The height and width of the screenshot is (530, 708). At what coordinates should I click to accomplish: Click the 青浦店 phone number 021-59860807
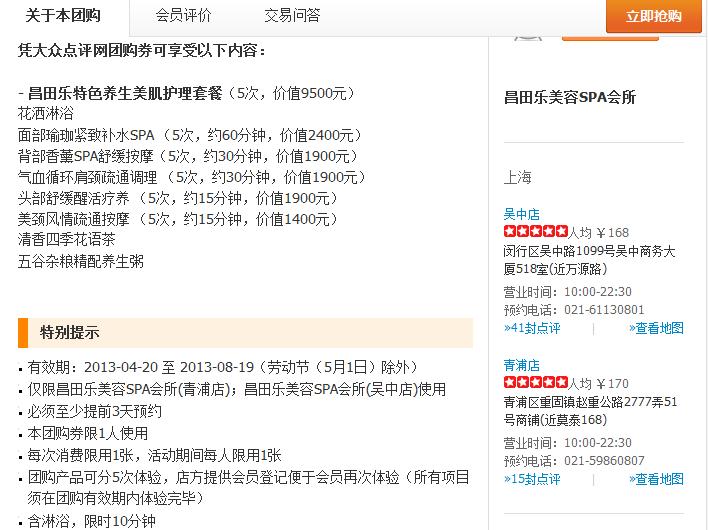(x=604, y=461)
